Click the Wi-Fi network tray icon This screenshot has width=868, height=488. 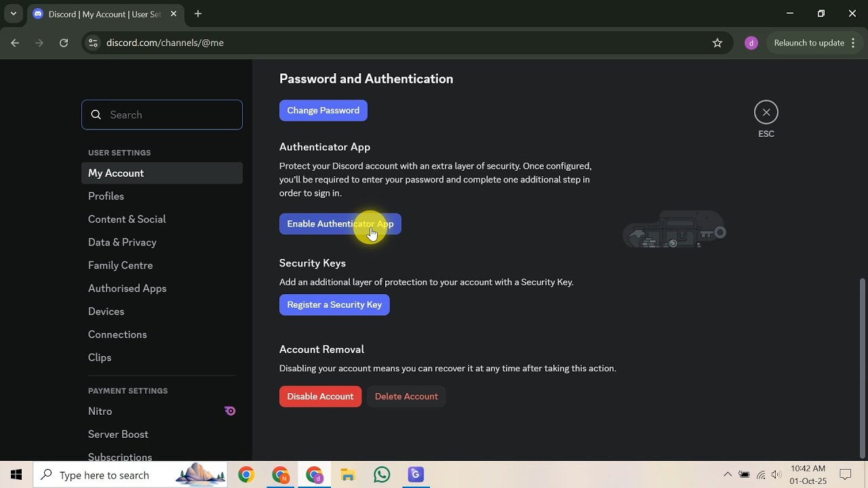[761, 474]
